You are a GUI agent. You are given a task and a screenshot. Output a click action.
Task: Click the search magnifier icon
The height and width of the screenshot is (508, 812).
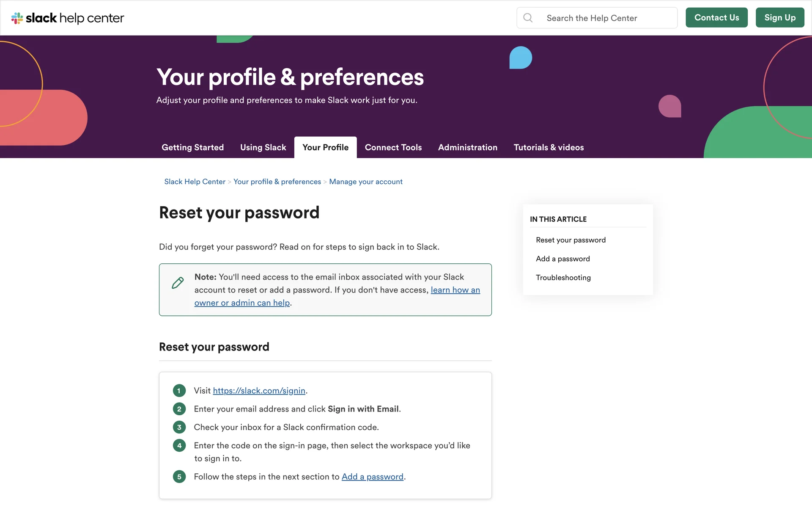pyautogui.click(x=528, y=18)
